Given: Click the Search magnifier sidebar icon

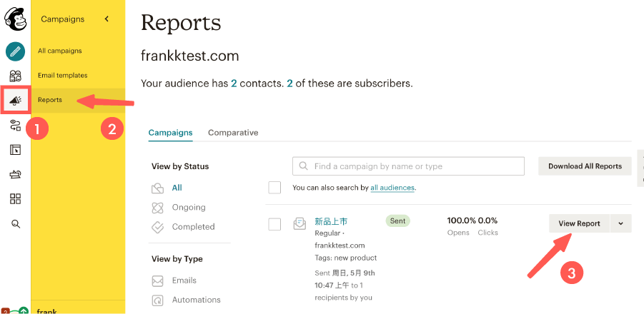Looking at the screenshot, I should point(15,223).
